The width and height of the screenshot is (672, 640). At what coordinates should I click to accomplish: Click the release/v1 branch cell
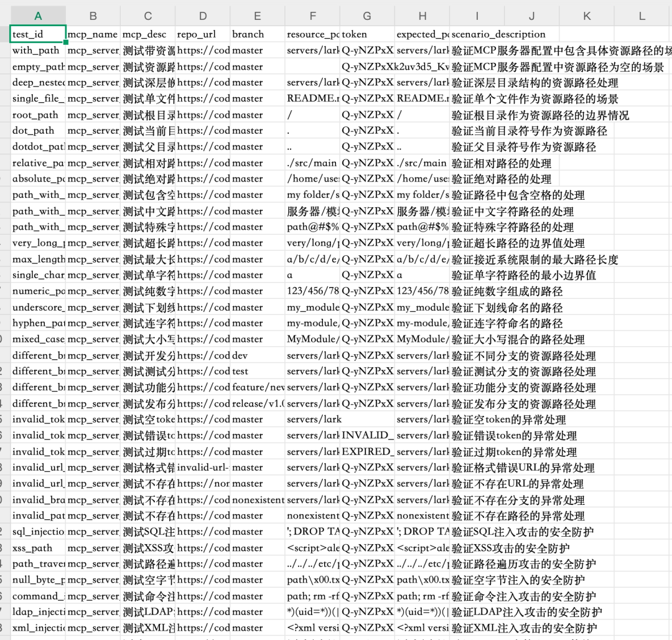coord(258,403)
